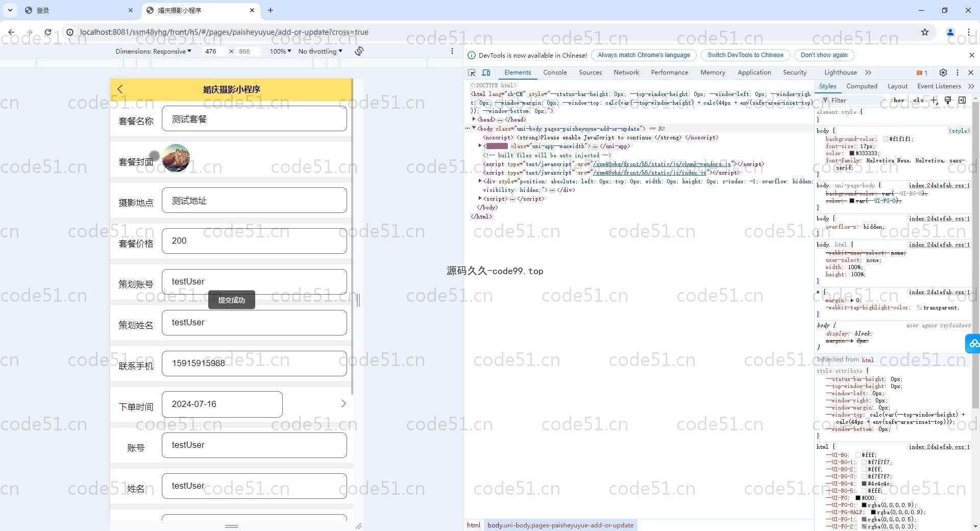The height and width of the screenshot is (531, 980).
Task: Open the Event Listeners tab
Action: click(939, 86)
